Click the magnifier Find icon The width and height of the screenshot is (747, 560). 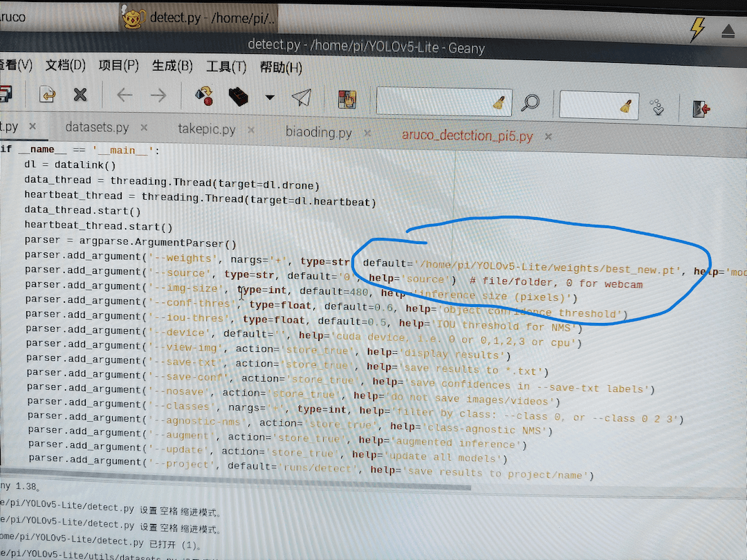(530, 103)
